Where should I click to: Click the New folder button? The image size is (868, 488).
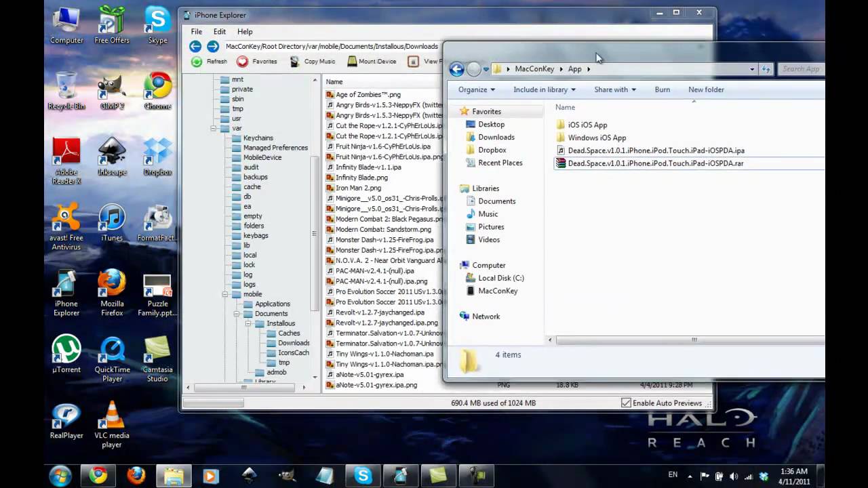(x=706, y=89)
